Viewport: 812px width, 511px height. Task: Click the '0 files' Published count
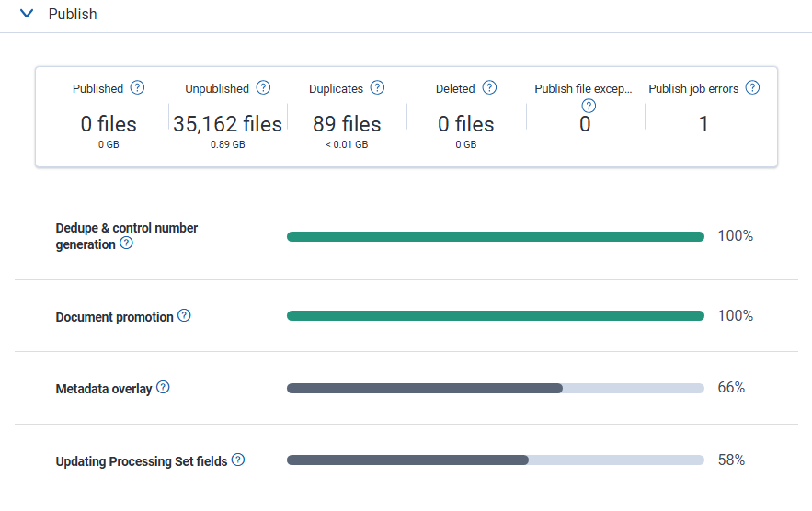[x=109, y=124]
